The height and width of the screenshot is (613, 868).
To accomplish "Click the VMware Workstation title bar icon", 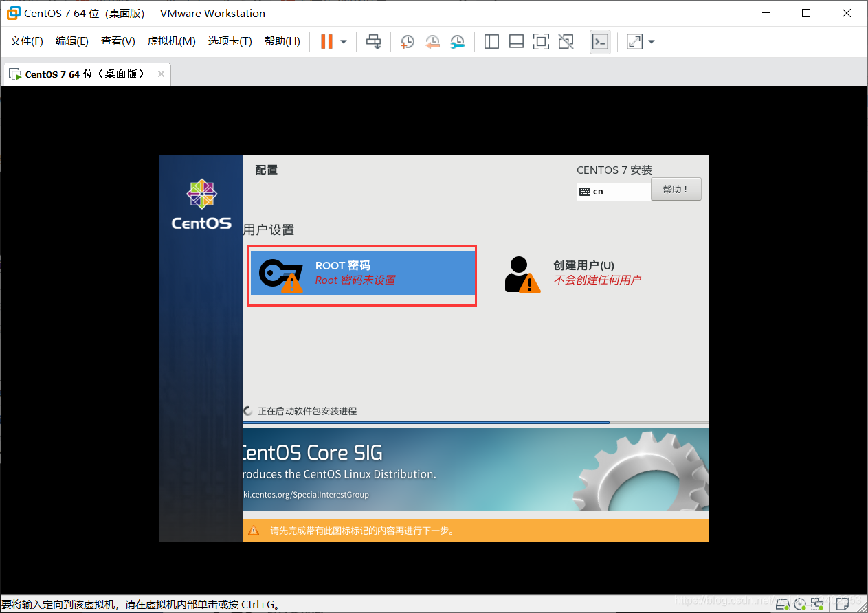I will pyautogui.click(x=13, y=13).
